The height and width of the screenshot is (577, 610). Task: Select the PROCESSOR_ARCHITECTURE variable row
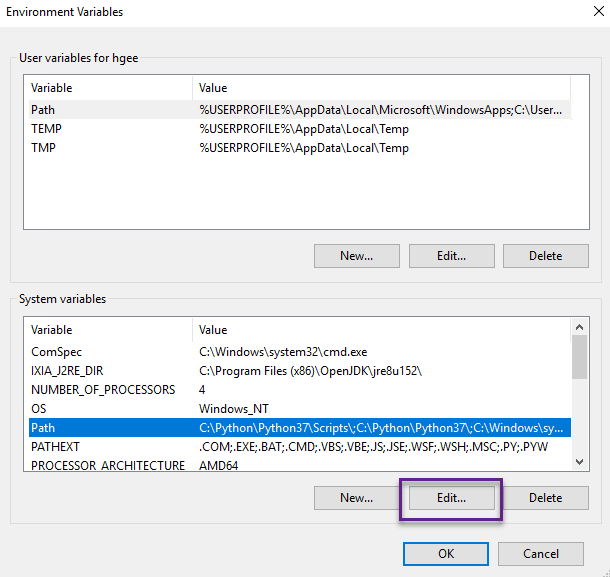tap(107, 466)
